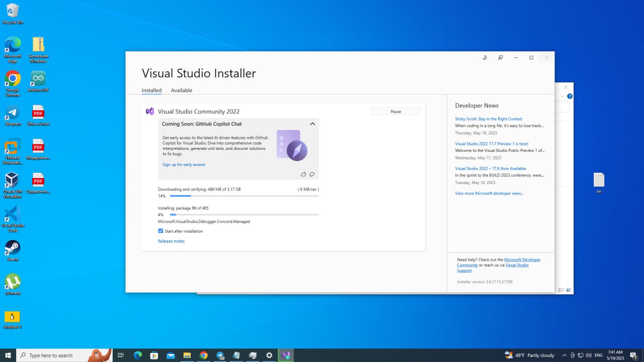Open the Release notes link
This screenshot has width=644, height=362.
click(x=171, y=241)
